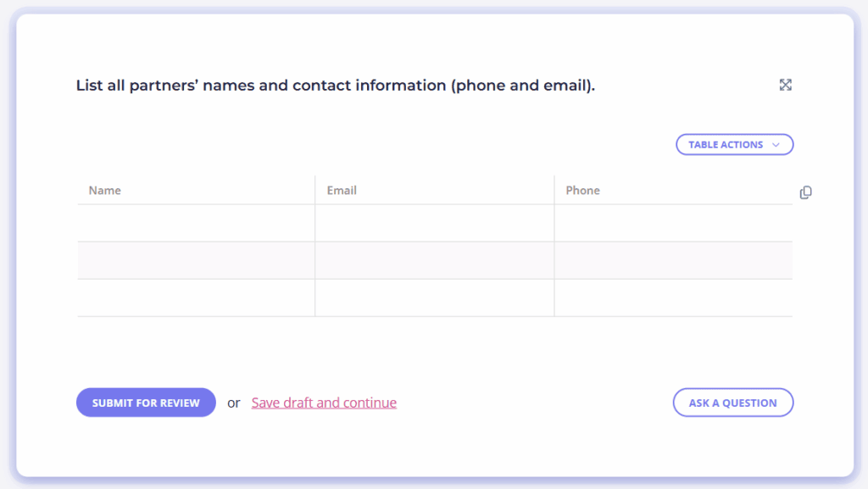Click Submit for Review button
This screenshot has width=868, height=489.
(x=146, y=403)
